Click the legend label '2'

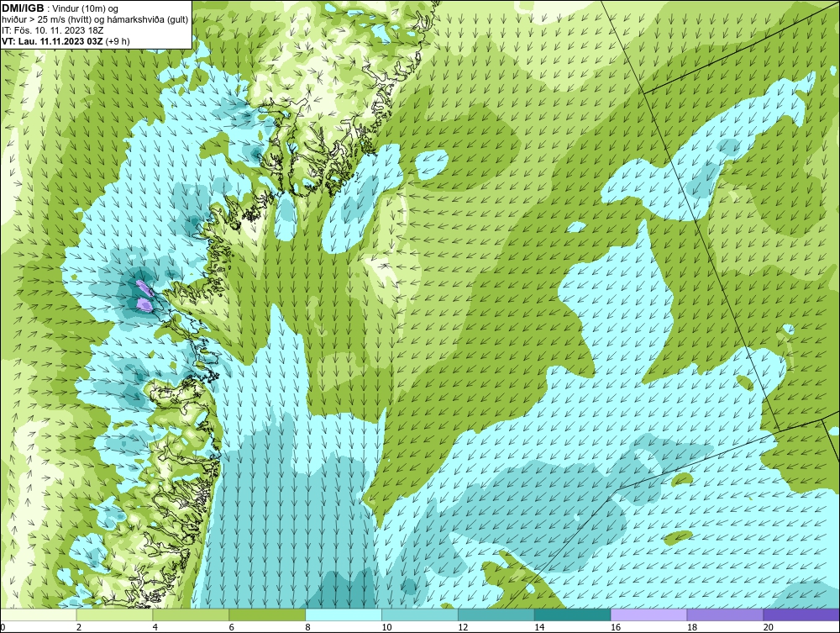click(79, 627)
